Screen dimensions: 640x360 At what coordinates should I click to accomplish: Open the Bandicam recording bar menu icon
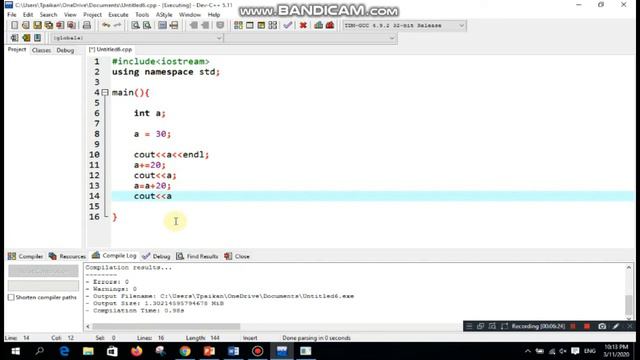click(469, 326)
